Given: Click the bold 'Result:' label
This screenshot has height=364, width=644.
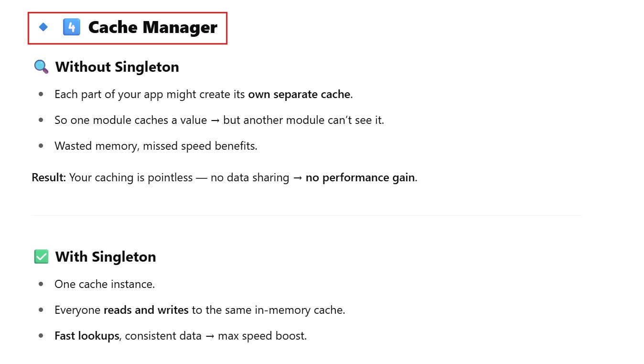Looking at the screenshot, I should coord(49,177).
